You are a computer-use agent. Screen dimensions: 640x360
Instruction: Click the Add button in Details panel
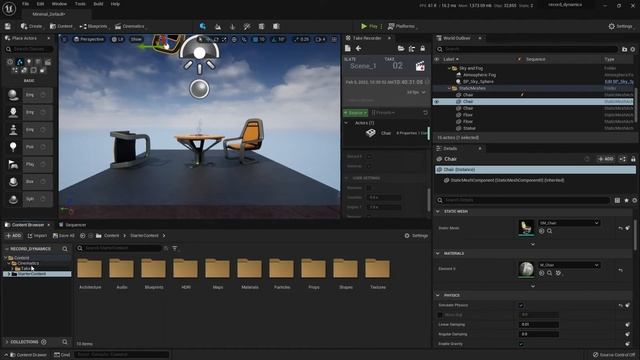pos(605,159)
